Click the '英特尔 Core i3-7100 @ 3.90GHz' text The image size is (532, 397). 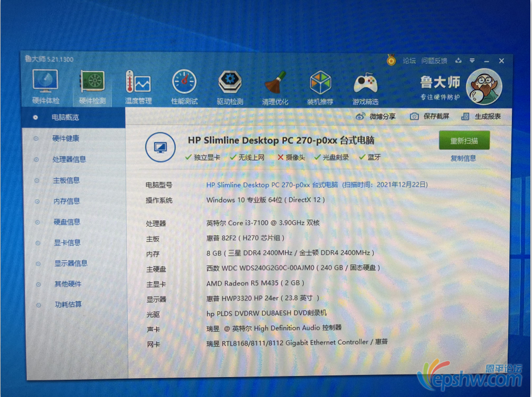255,223
